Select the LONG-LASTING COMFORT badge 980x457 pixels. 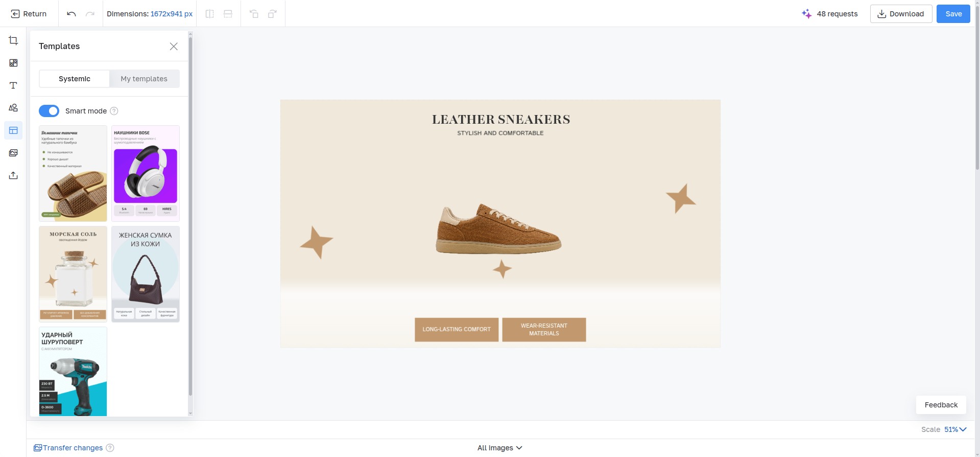click(457, 330)
